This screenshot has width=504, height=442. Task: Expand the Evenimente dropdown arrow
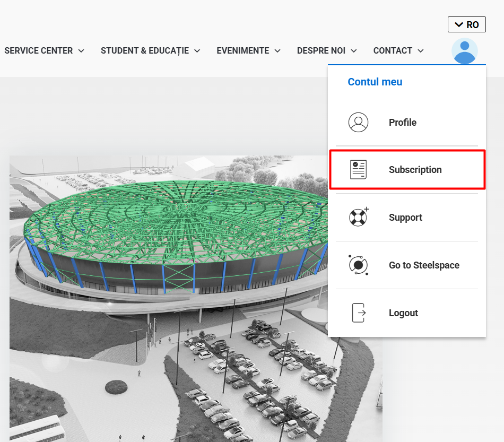[x=277, y=51]
